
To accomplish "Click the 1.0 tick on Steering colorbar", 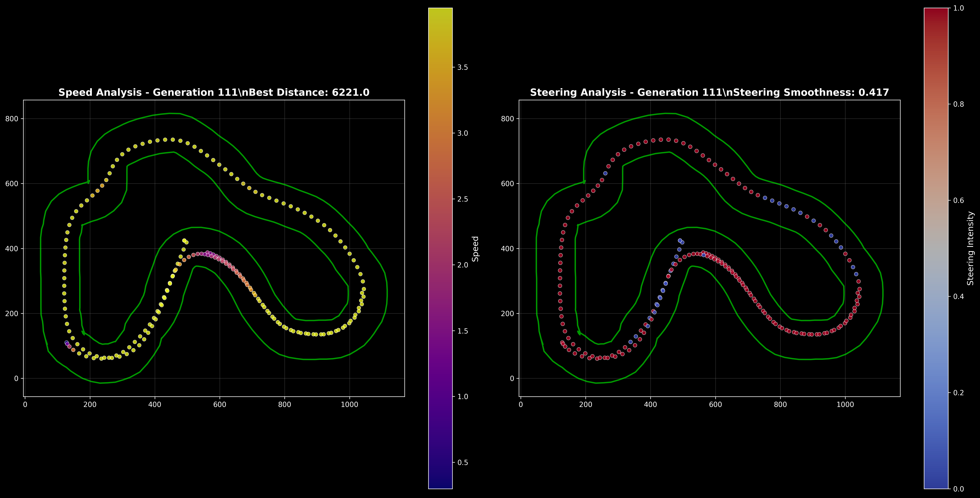I will (958, 8).
